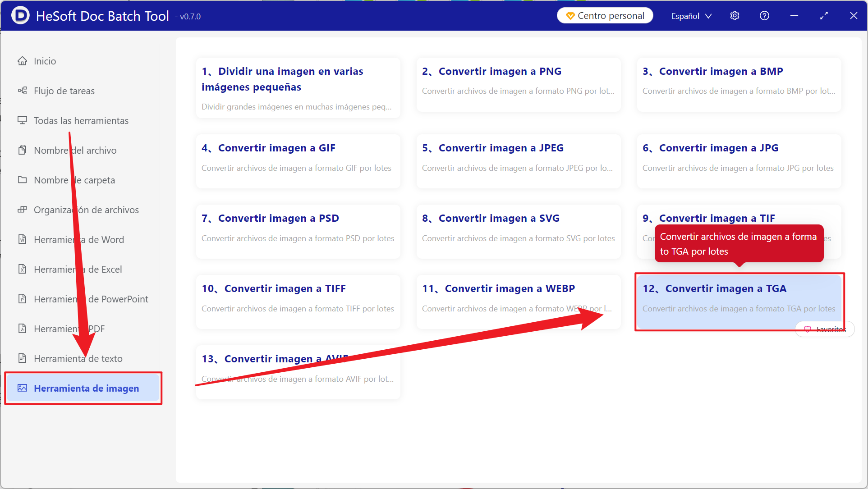The height and width of the screenshot is (489, 868).
Task: Click the Nombre de carpeta folder icon
Action: (22, 180)
